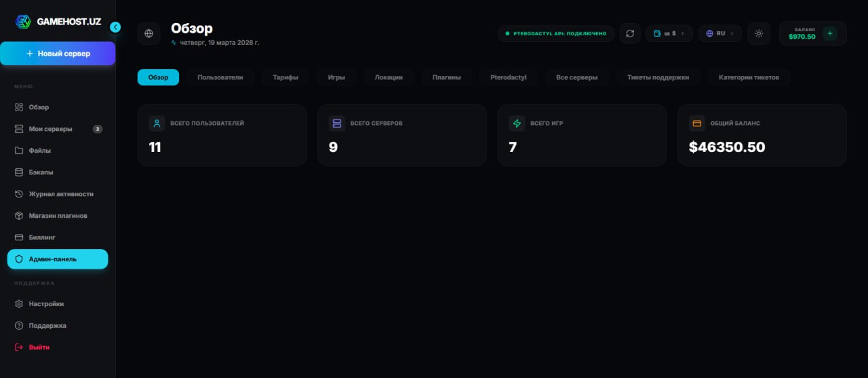Click the Файлы folder icon in sidebar
This screenshot has height=378, width=868.
pyautogui.click(x=19, y=151)
